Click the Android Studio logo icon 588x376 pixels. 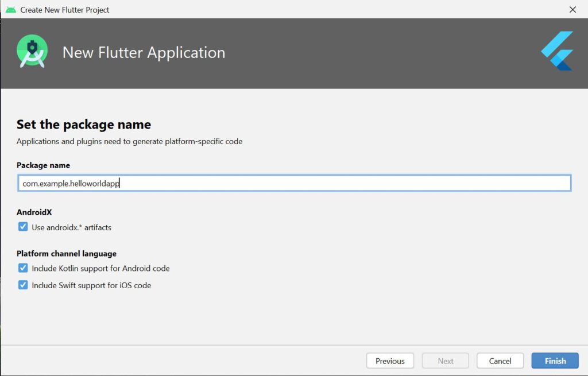[x=32, y=51]
